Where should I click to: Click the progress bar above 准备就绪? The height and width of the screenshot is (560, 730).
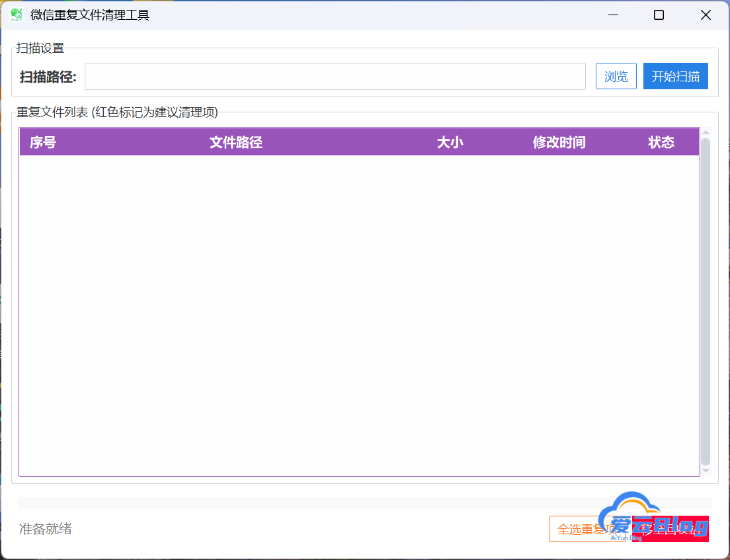[365, 502]
